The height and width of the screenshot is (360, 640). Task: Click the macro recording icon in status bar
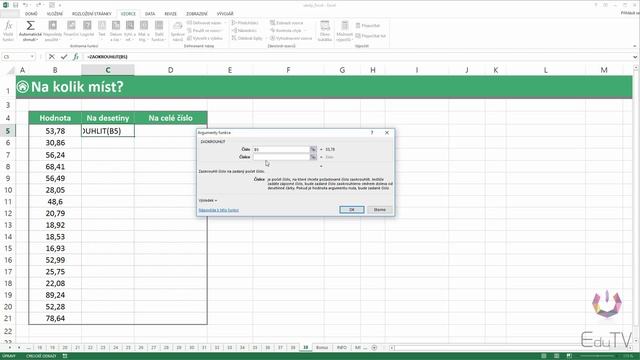pyautogui.click(x=65, y=356)
